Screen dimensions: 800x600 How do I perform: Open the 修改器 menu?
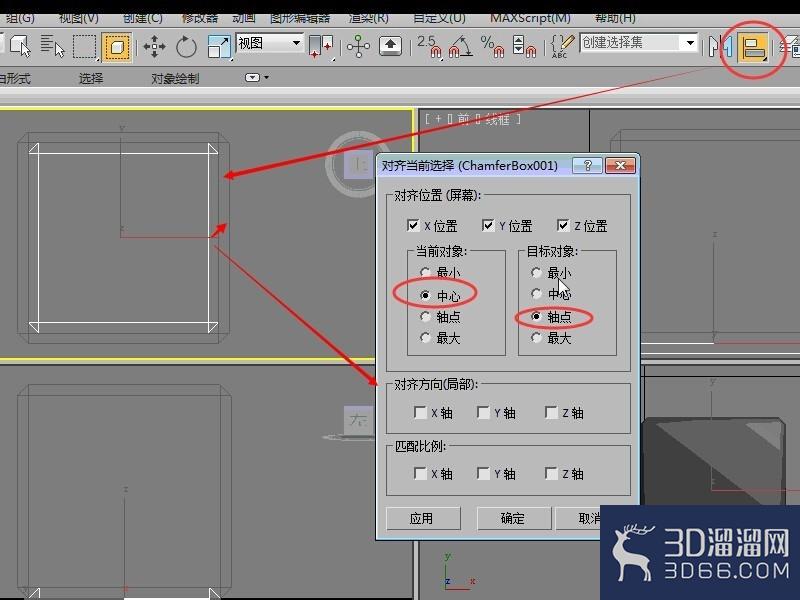(x=200, y=18)
